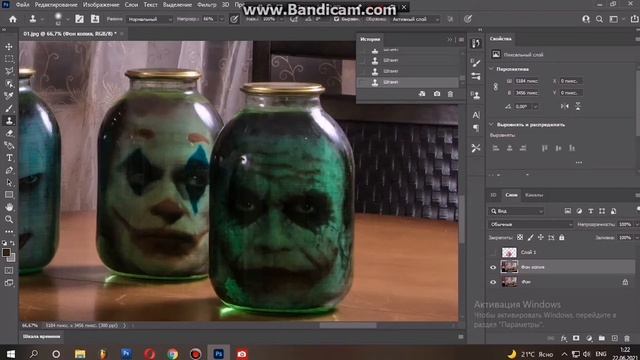Select the Brush tool
640x360 pixels.
(9, 108)
